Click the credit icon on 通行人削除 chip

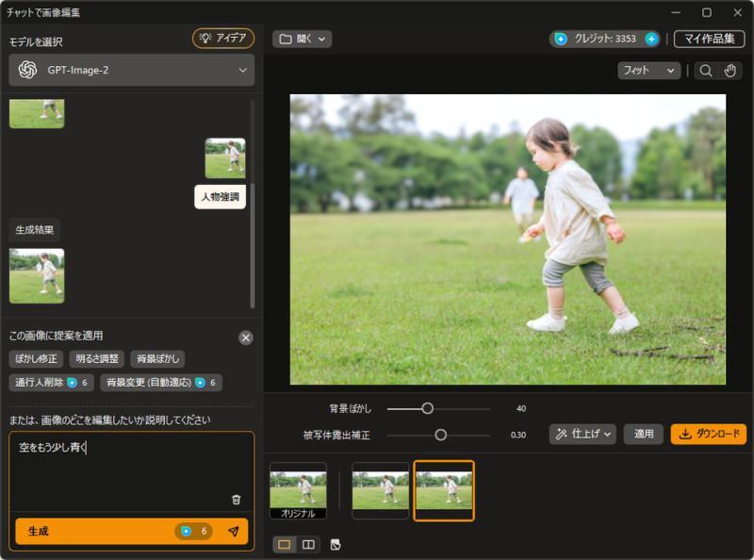pos(73,383)
